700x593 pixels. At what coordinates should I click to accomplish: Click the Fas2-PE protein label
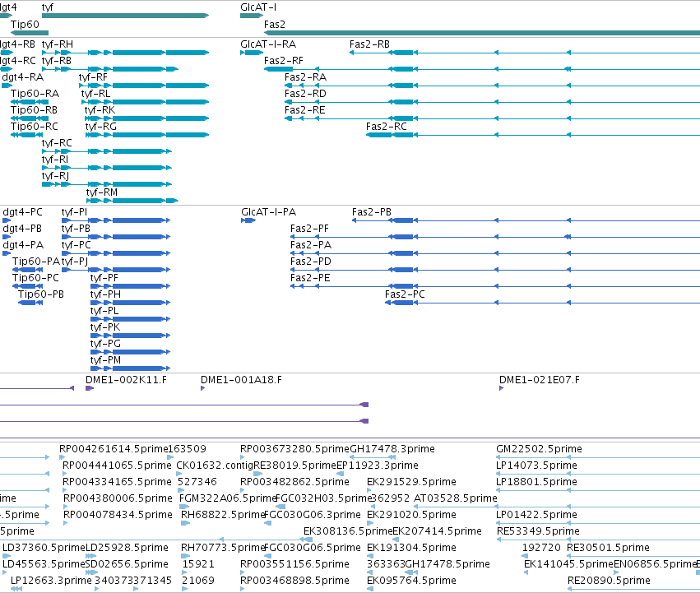pos(310,278)
